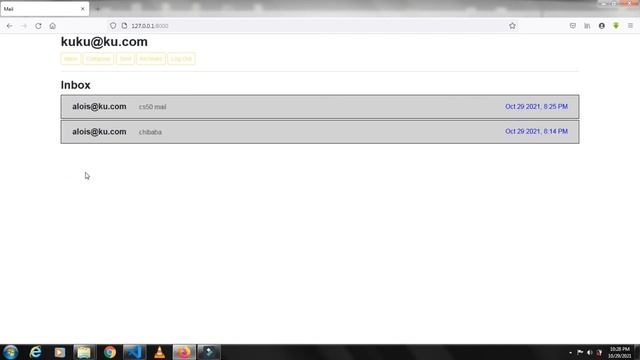Open the taskbar clock showing 10:28 PM
The width and height of the screenshot is (640, 360).
pyautogui.click(x=620, y=352)
